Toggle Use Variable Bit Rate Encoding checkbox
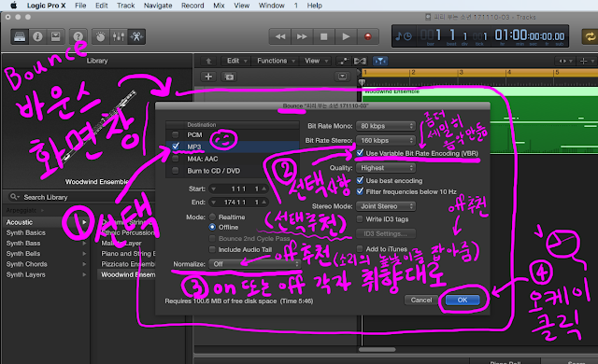 click(360, 153)
